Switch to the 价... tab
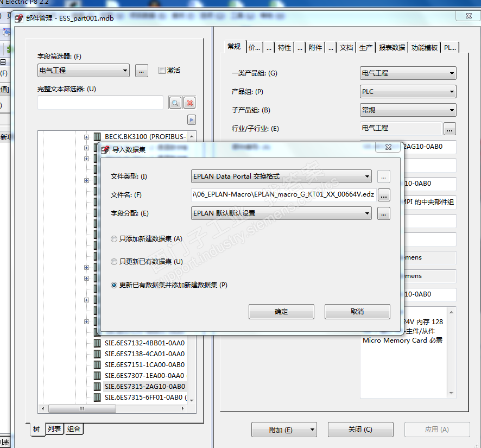This screenshot has height=448, width=481. click(254, 48)
